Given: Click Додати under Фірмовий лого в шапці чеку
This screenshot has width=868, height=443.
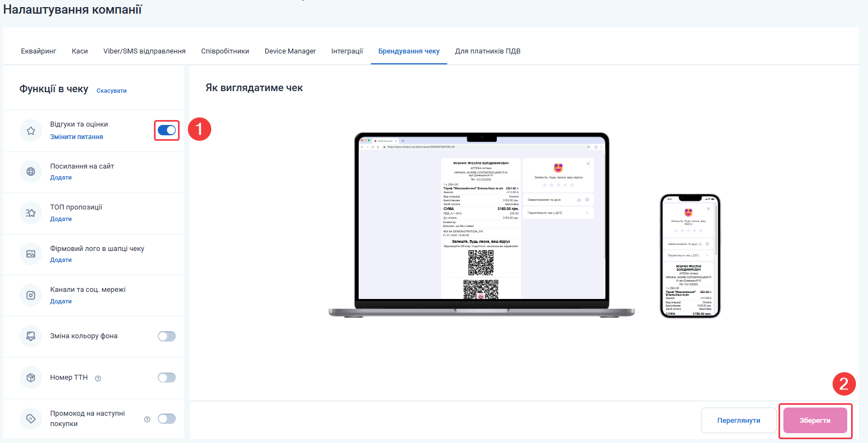Looking at the screenshot, I should pyautogui.click(x=61, y=260).
